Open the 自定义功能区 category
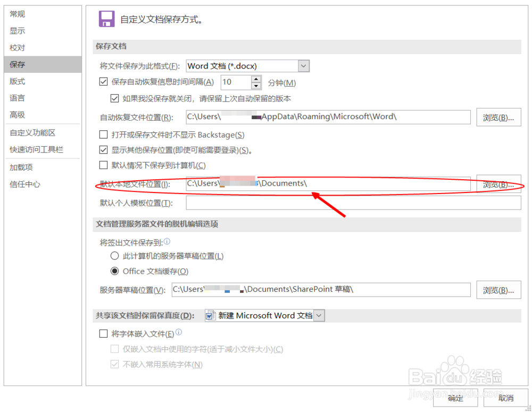The height and width of the screenshot is (412, 532). point(43,132)
